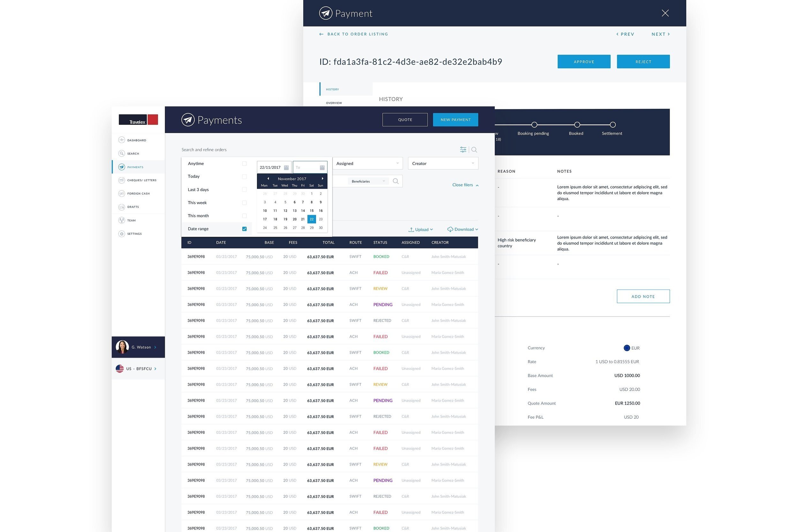The height and width of the screenshot is (532, 798).
Task: Click the search magnifier icon beside filters
Action: (x=474, y=150)
